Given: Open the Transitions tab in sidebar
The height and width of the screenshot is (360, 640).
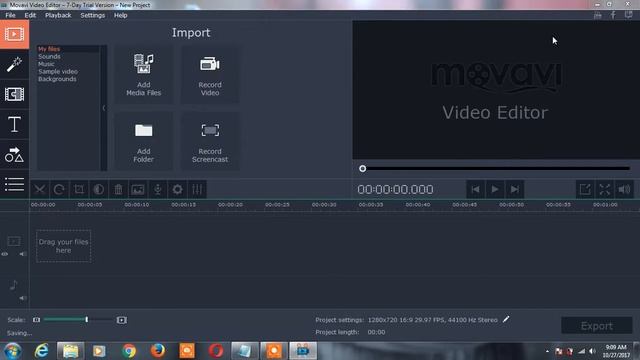Looking at the screenshot, I should pyautogui.click(x=14, y=94).
